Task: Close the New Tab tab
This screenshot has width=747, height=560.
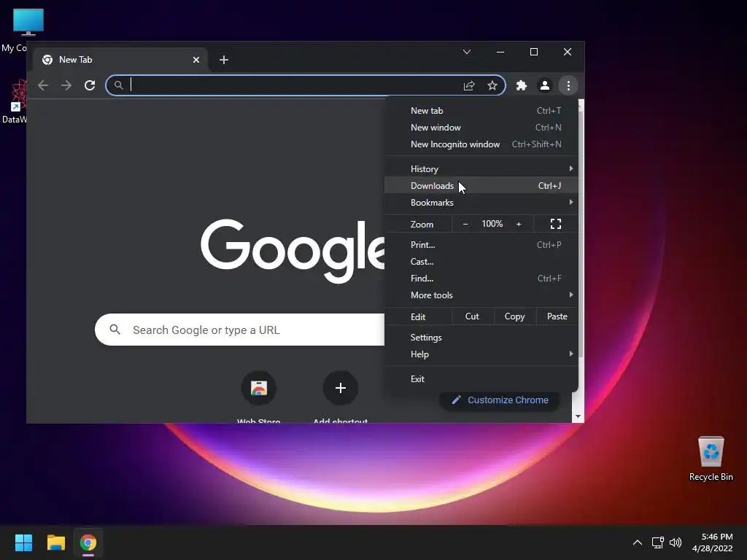Action: [x=196, y=60]
